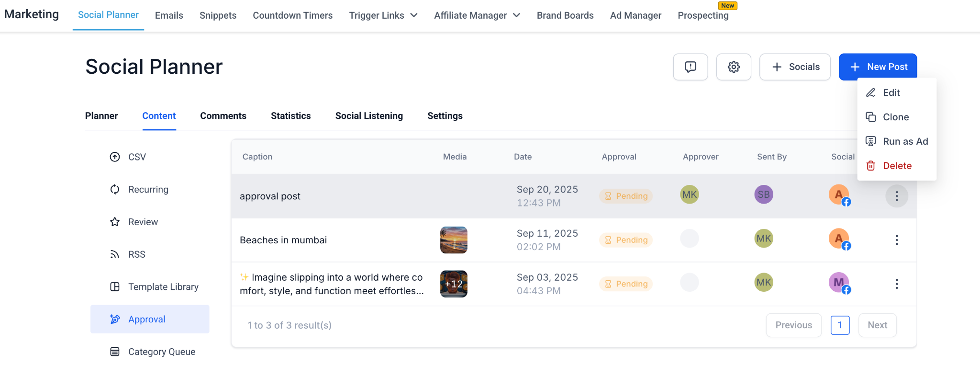Click the SB sender avatar
This screenshot has width=980, height=388.
tap(764, 194)
